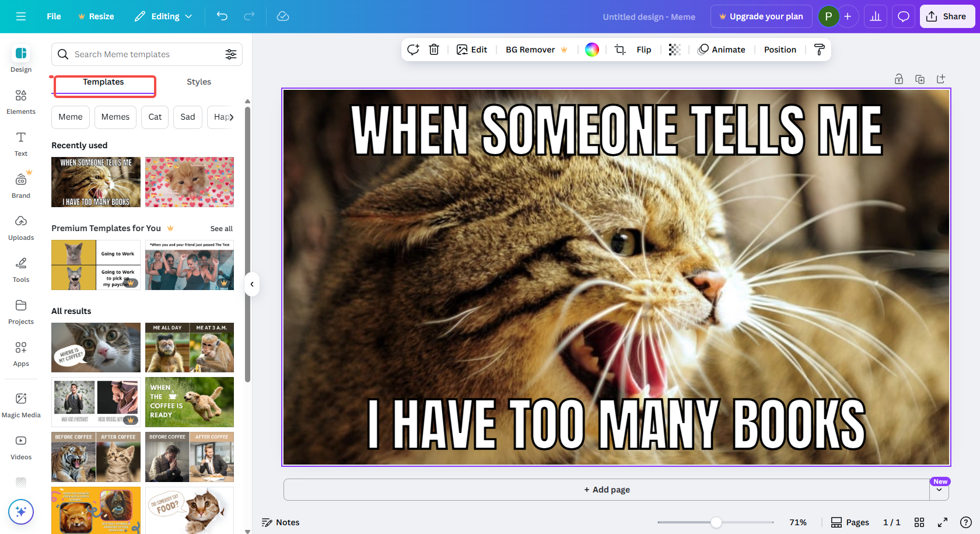
Task: Expand Add page options arrow
Action: tap(939, 490)
